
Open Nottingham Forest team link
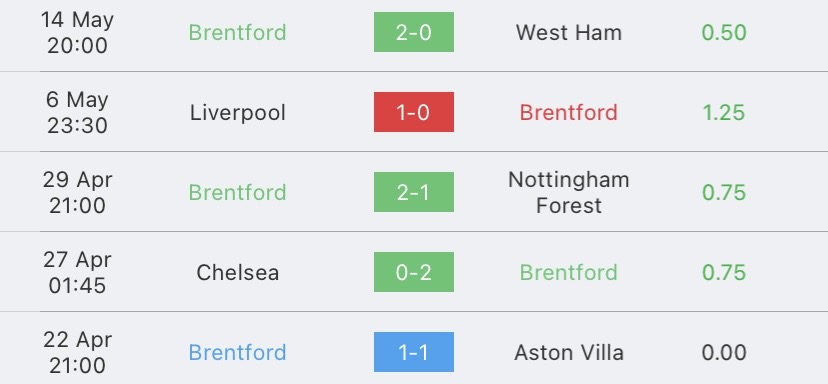tap(569, 192)
